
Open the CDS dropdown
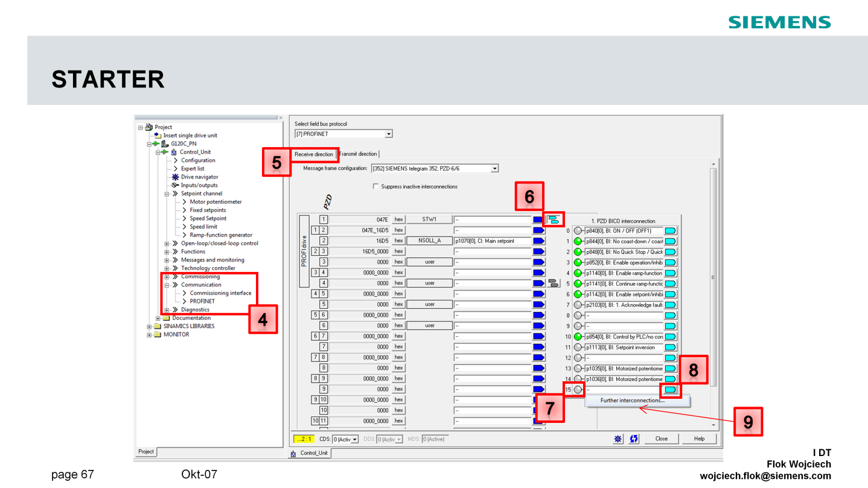(x=354, y=439)
